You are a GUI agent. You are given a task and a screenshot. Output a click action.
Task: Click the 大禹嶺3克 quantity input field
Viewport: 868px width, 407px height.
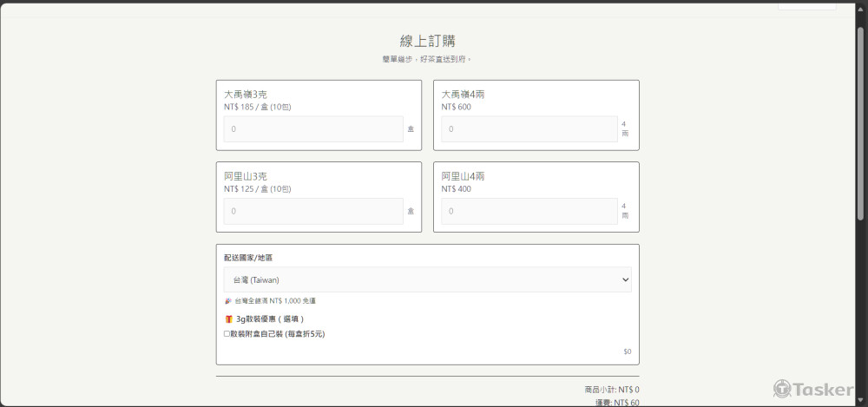click(x=313, y=129)
